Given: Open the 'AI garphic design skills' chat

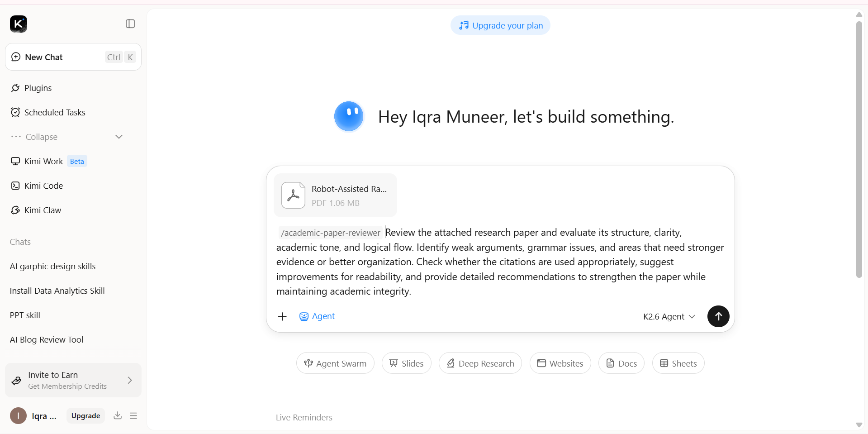Looking at the screenshot, I should click(x=52, y=266).
